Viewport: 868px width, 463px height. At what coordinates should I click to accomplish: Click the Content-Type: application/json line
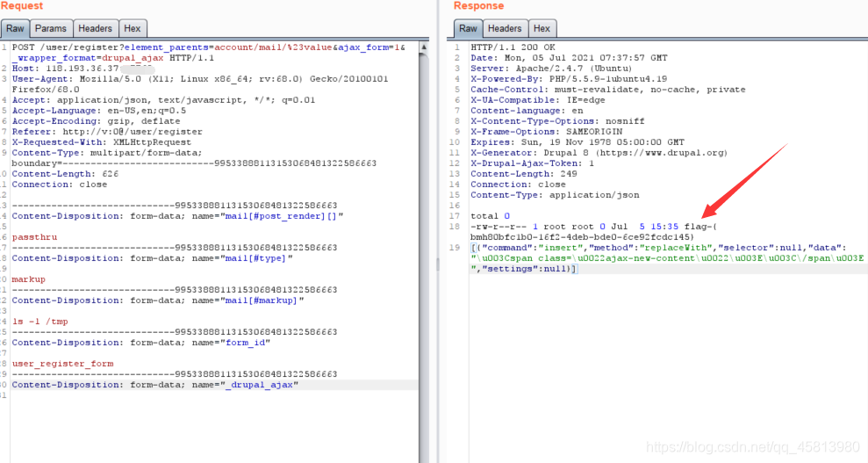555,194
